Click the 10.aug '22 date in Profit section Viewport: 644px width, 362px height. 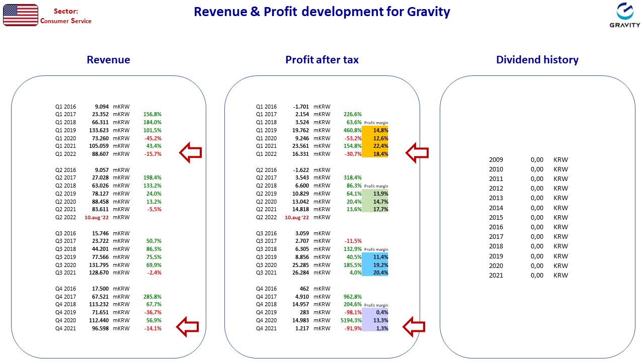pyautogui.click(x=297, y=217)
